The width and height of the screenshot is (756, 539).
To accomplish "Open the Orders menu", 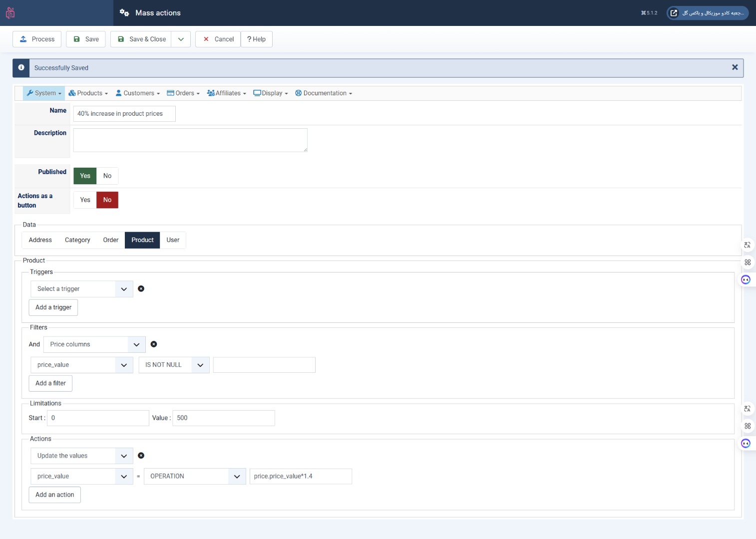I will [183, 93].
